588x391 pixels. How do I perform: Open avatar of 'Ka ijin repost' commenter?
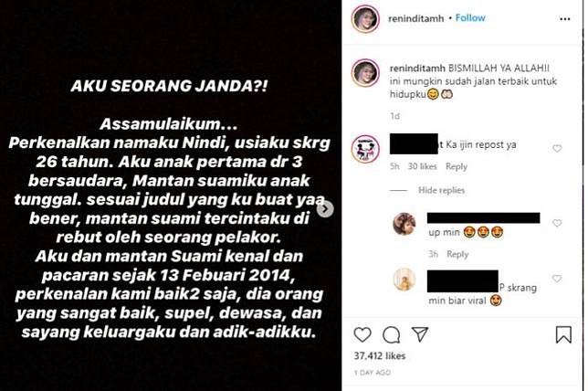365,149
